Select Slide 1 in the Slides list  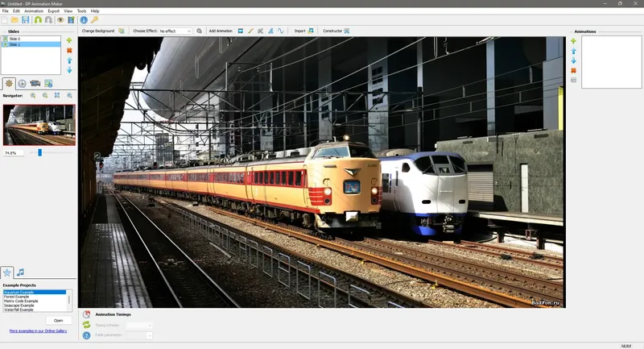click(x=31, y=44)
